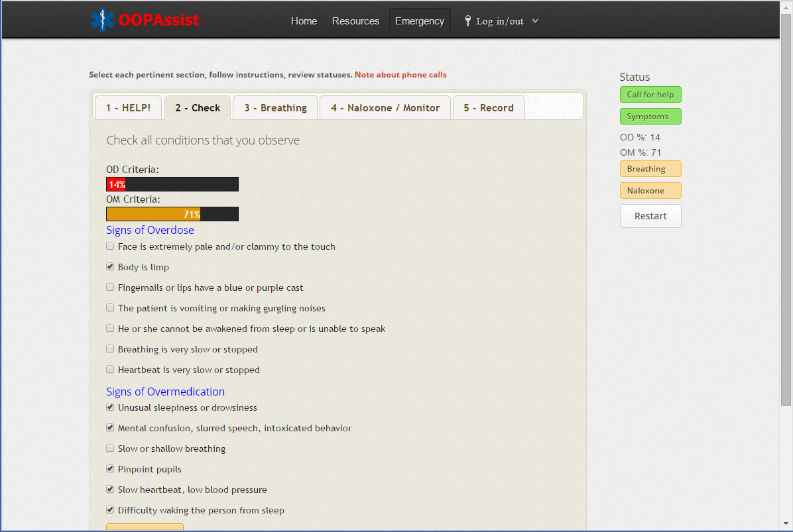Click the OD Criteria 14% progress bar

[x=172, y=184]
